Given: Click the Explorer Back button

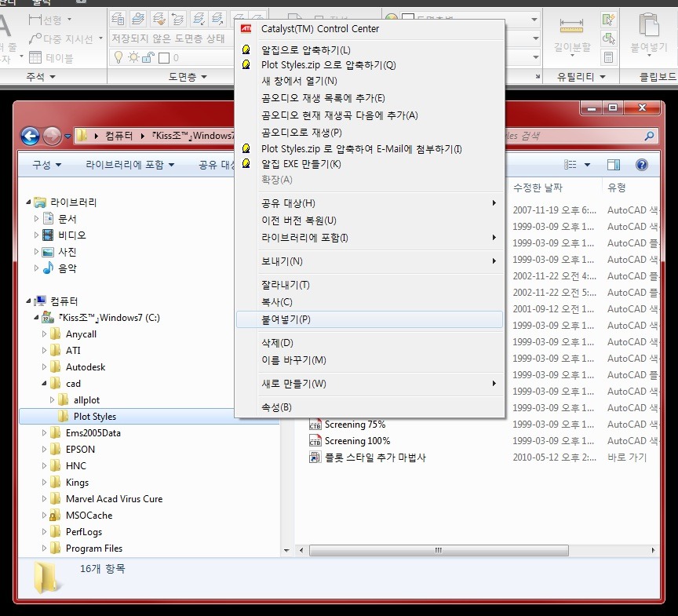Looking at the screenshot, I should coord(31,137).
